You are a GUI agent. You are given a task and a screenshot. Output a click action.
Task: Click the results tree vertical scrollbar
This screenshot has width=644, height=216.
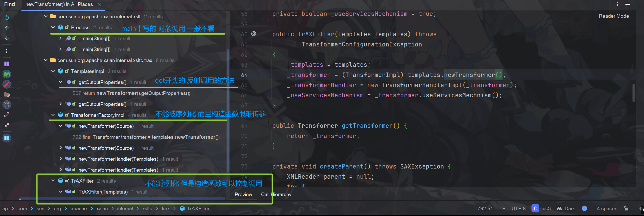(228, 110)
